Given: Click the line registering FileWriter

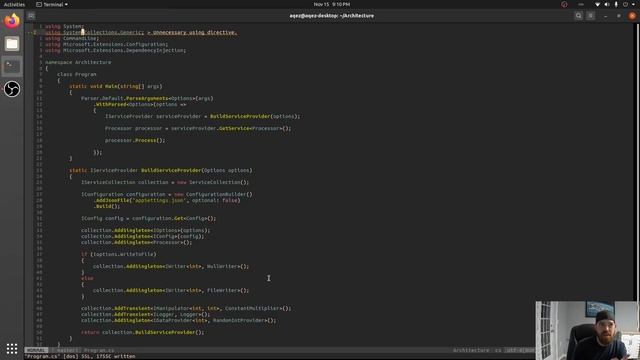Looking at the screenshot, I should [171, 290].
